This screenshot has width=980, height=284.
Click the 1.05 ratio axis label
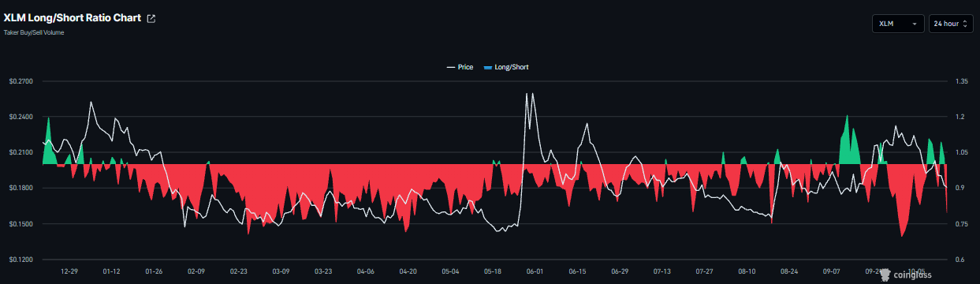961,152
